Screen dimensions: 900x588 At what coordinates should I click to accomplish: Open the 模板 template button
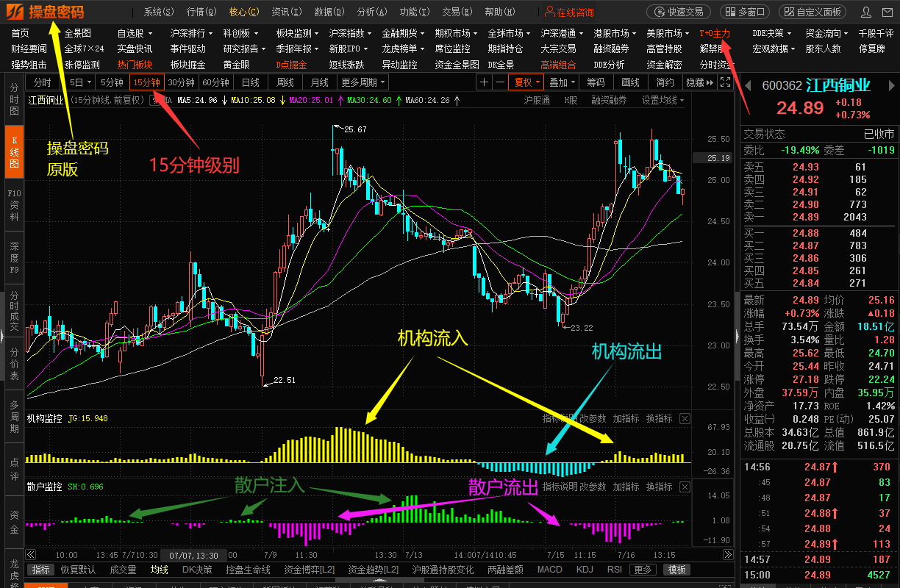click(x=676, y=570)
